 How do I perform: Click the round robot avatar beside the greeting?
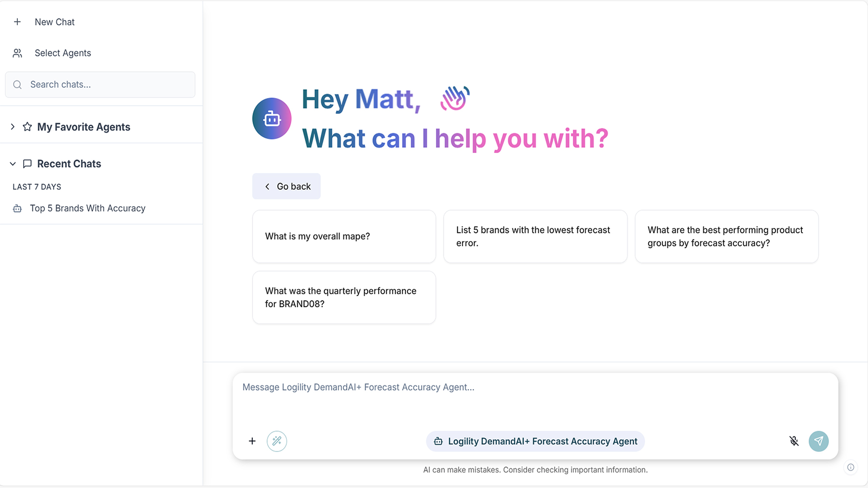coord(272,119)
